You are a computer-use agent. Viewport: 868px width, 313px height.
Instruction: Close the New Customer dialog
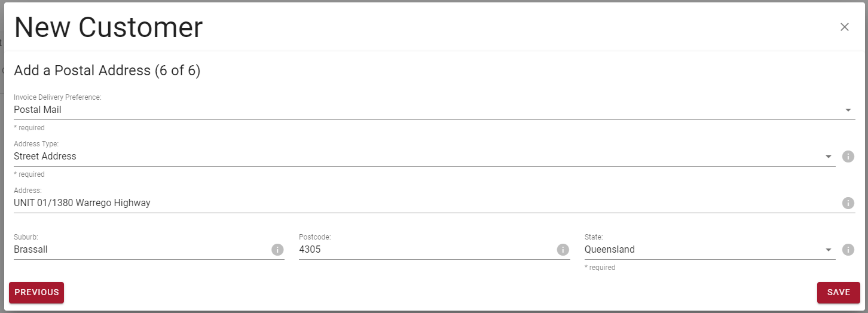pos(844,27)
